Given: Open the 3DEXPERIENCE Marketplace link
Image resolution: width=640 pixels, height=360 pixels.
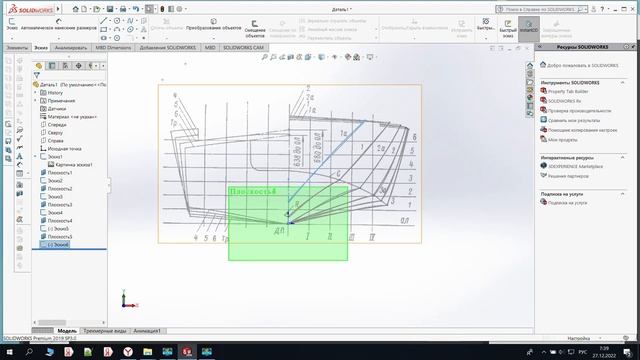Looking at the screenshot, I should pyautogui.click(x=575, y=167).
